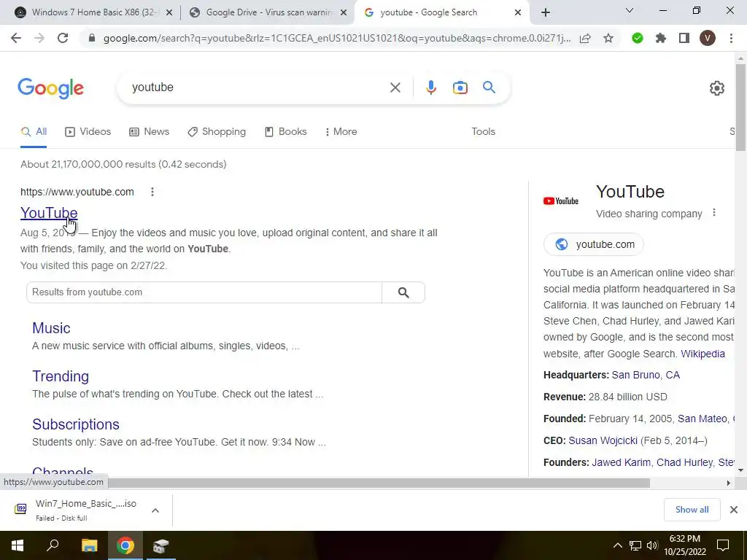747x560 pixels.
Task: Go forward in browser history
Action: pyautogui.click(x=39, y=38)
